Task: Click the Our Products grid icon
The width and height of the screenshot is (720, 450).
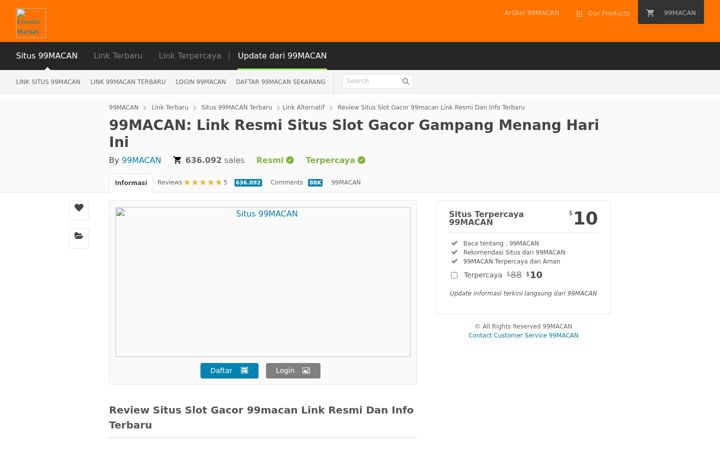Action: 579,14
